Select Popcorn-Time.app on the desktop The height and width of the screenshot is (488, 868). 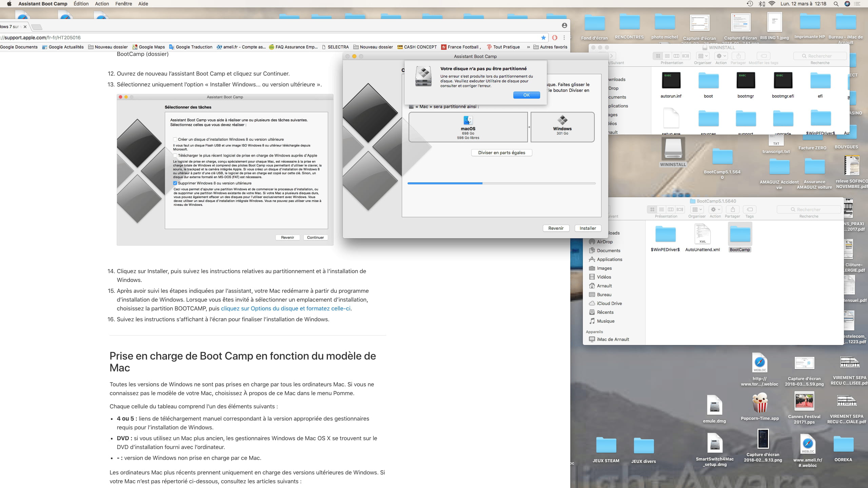point(760,407)
